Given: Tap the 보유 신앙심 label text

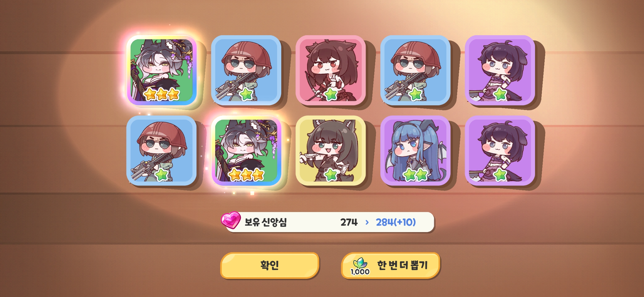Looking at the screenshot, I should 266,222.
